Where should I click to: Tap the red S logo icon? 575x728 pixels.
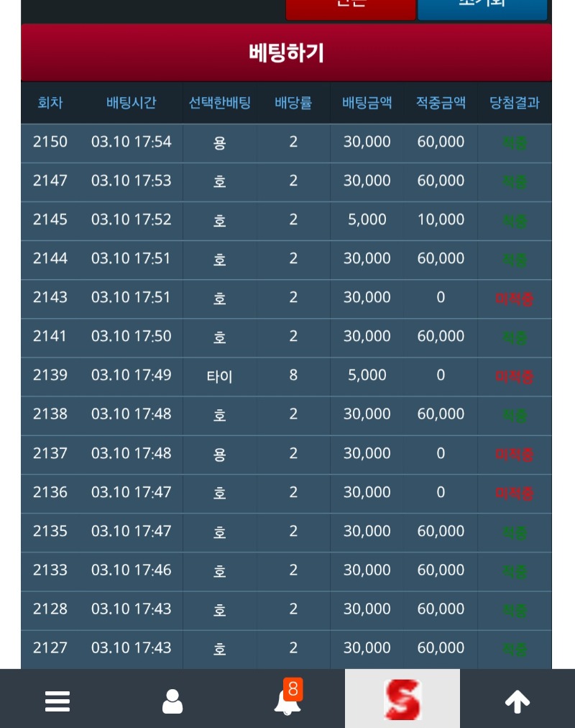(x=402, y=699)
